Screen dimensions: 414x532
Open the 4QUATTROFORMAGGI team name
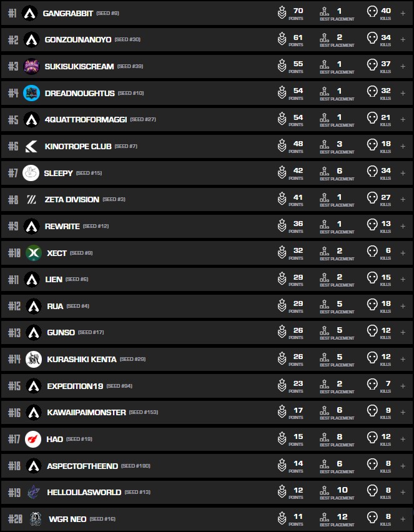click(86, 120)
